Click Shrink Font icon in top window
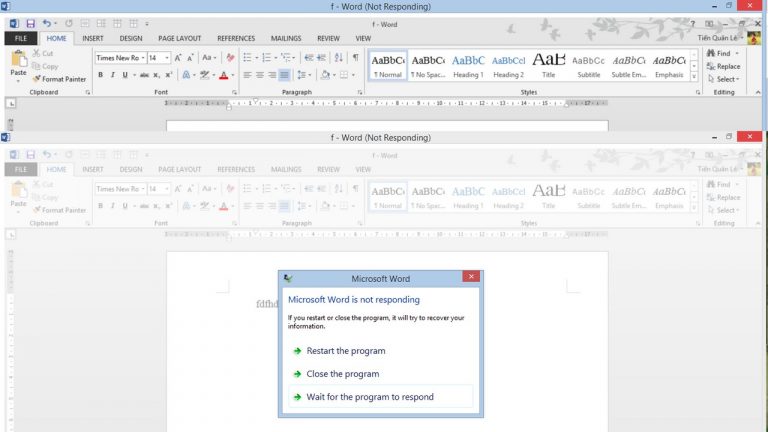This screenshot has width=768, height=432. pos(190,58)
